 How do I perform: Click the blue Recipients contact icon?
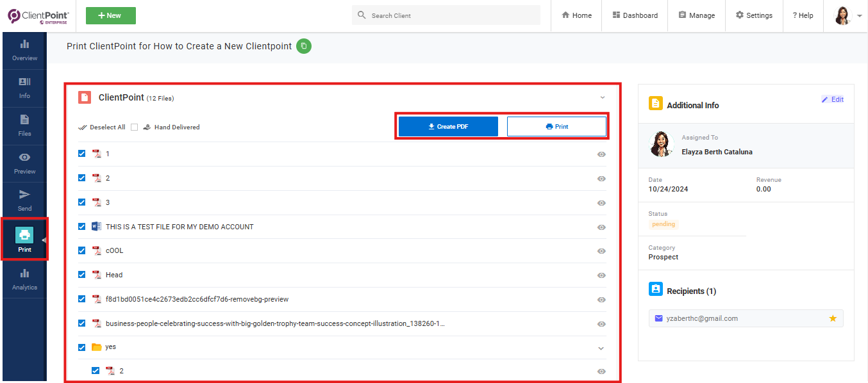(655, 289)
